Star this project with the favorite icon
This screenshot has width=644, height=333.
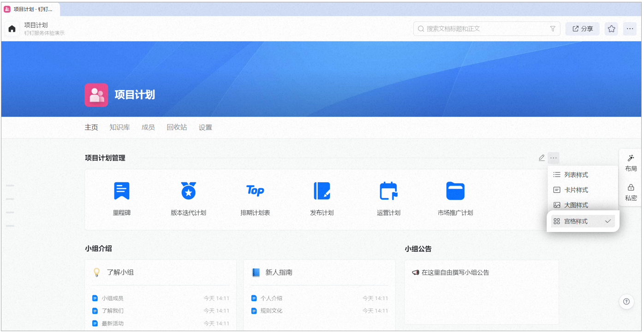(611, 29)
